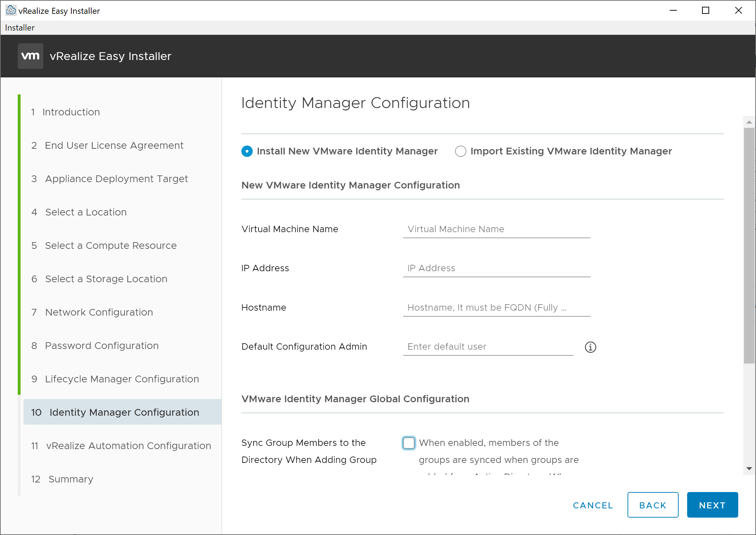Go to Network Configuration step
Image resolution: width=756 pixels, height=535 pixels.
pos(99,312)
